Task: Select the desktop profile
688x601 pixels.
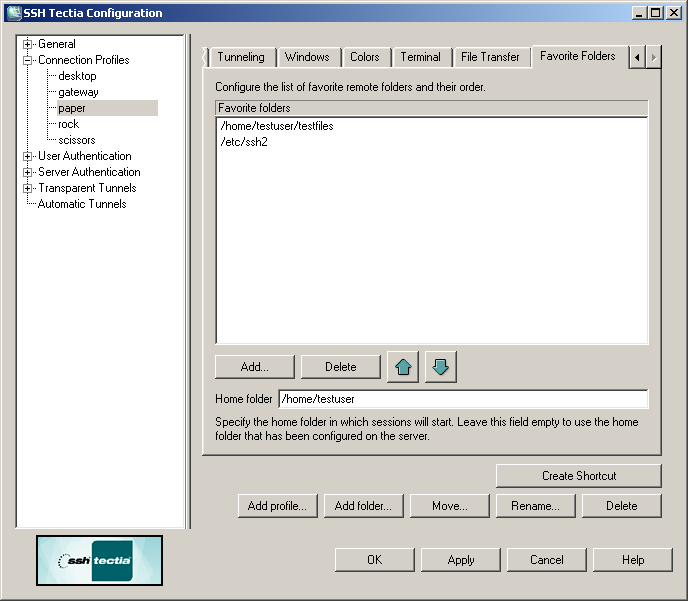Action: pyautogui.click(x=77, y=76)
